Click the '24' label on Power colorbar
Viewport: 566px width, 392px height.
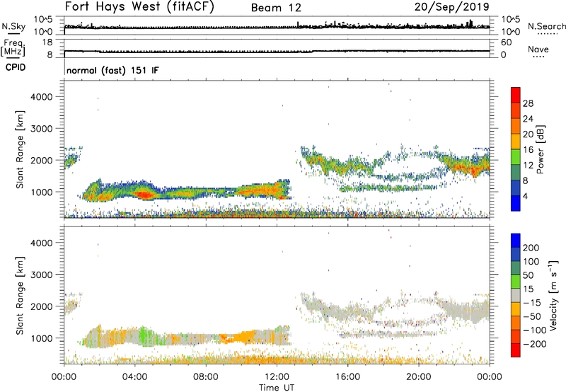point(528,119)
